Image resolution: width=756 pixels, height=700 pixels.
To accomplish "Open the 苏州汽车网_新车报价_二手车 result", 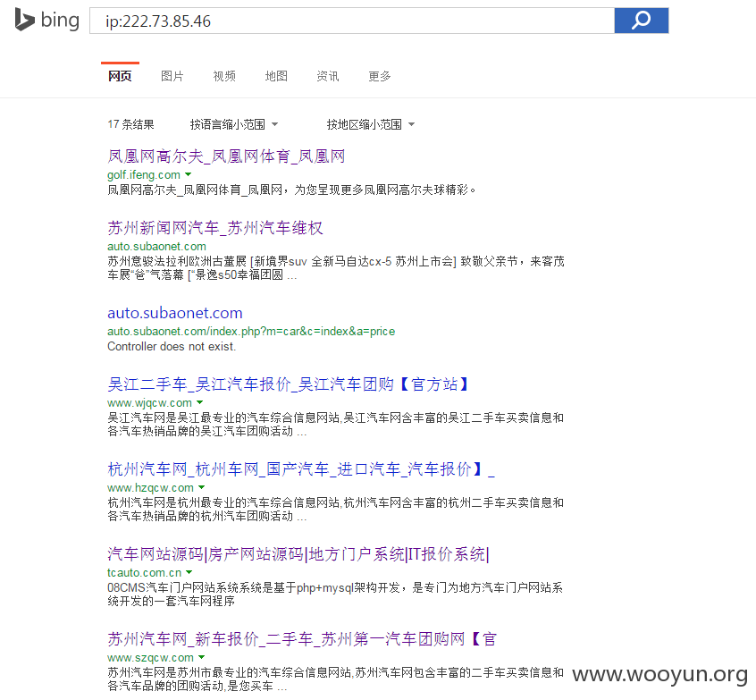I will coord(302,639).
